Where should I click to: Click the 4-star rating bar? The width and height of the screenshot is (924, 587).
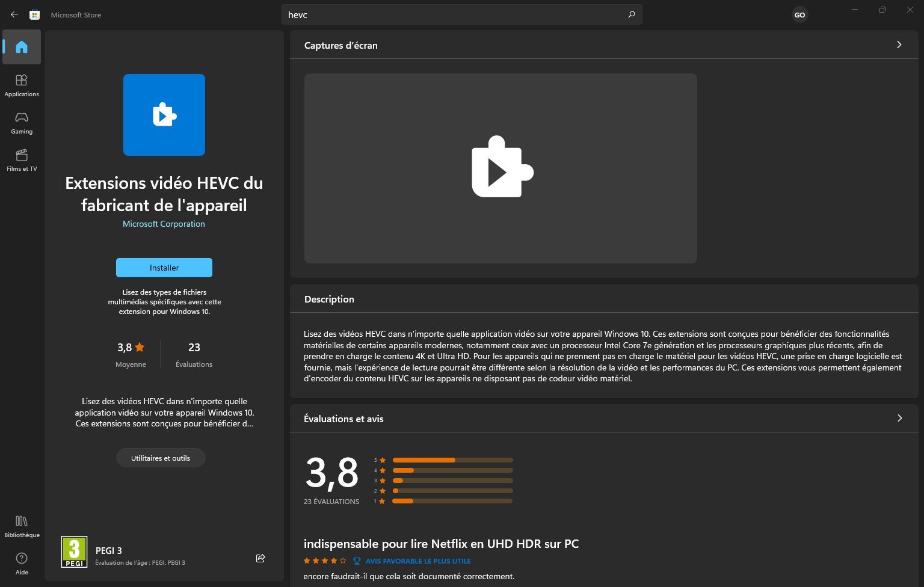pyautogui.click(x=452, y=470)
